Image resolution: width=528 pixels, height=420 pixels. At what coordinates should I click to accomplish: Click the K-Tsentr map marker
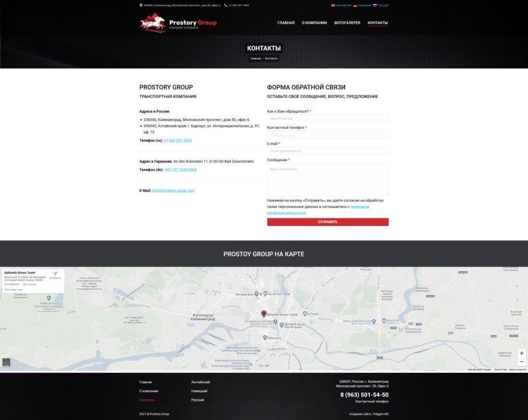coord(305,313)
